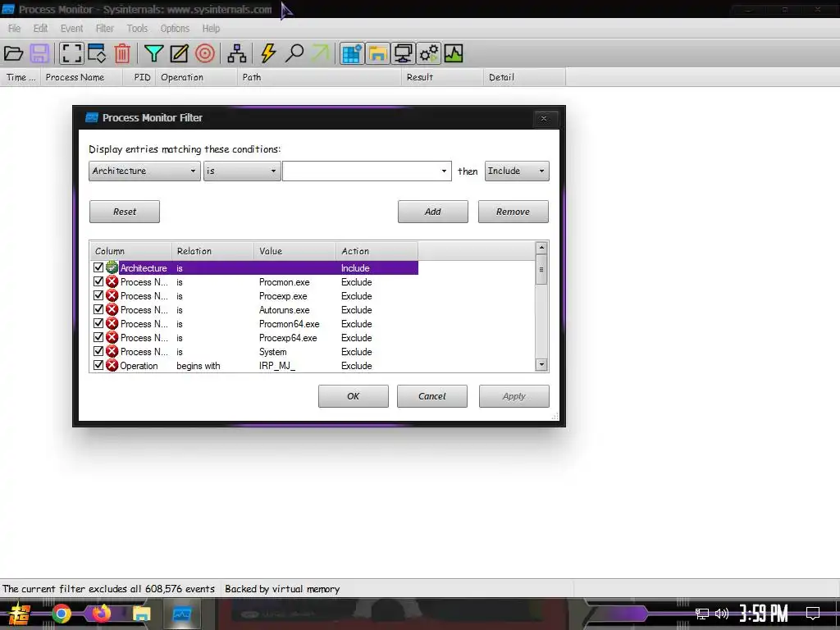Toggle Show Profiling Events icon

[453, 53]
